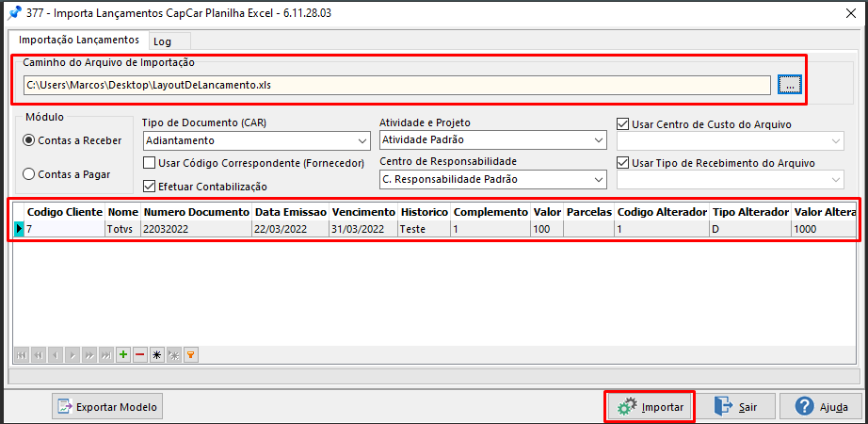The width and height of the screenshot is (868, 424).
Task: Select Valor cell showing 100
Action: [x=547, y=229]
